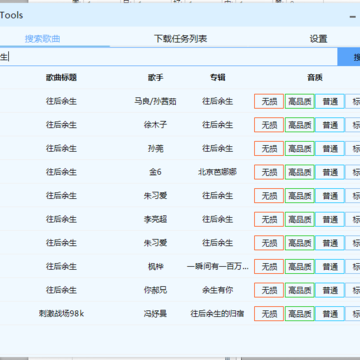Image resolution: width=360 pixels, height=360 pixels.
Task: Click the album cell 一瞬间有一百万...
Action: (217, 267)
